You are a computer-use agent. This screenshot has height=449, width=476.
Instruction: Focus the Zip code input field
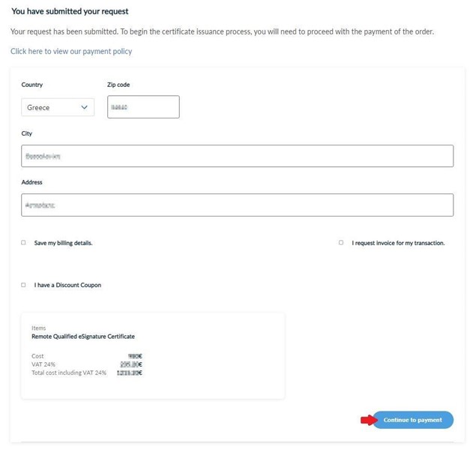[143, 107]
